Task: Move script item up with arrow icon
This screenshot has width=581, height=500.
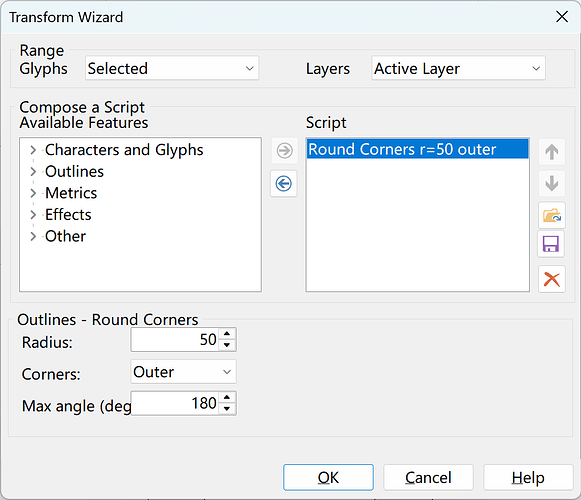Action: tap(552, 152)
